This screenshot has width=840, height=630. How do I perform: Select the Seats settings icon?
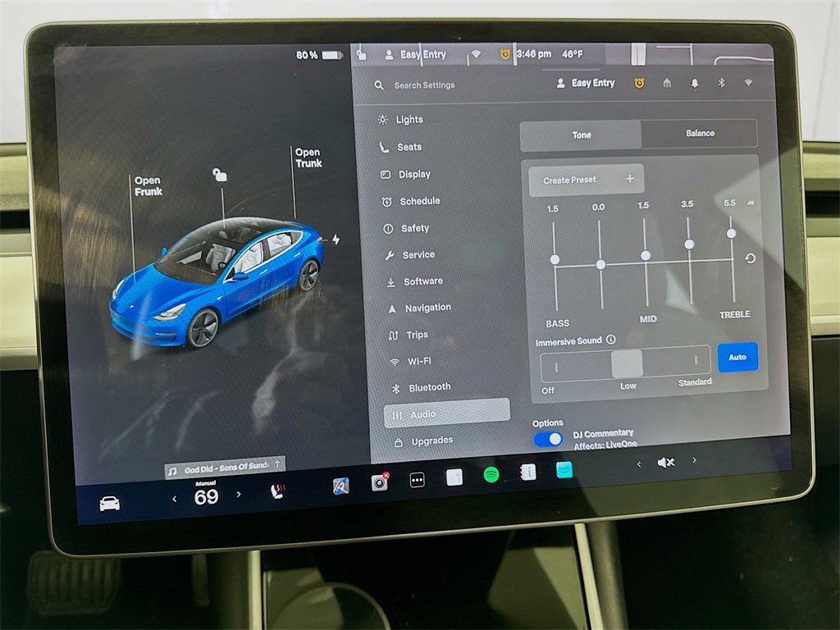click(384, 147)
